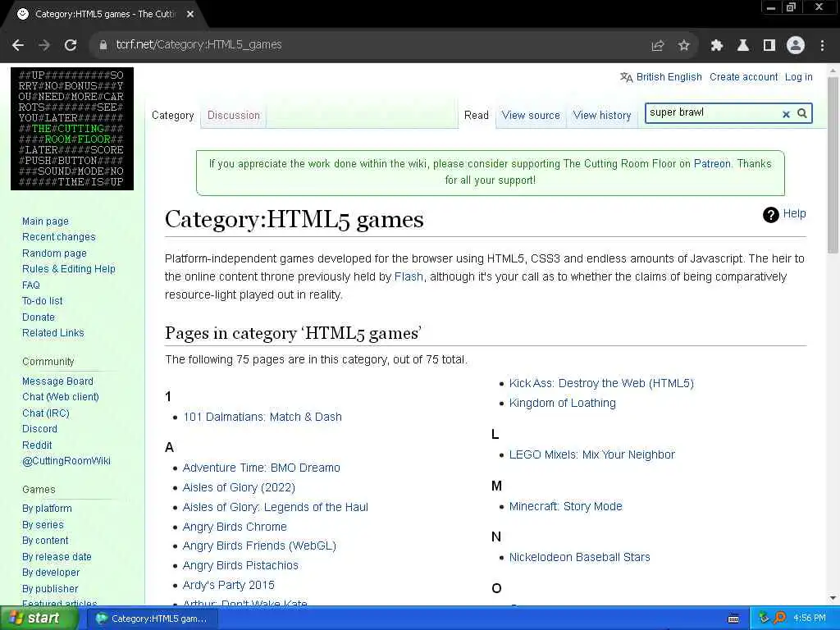Clear the search box with the X icon
Viewport: 840px width, 630px height.
pyautogui.click(x=786, y=114)
